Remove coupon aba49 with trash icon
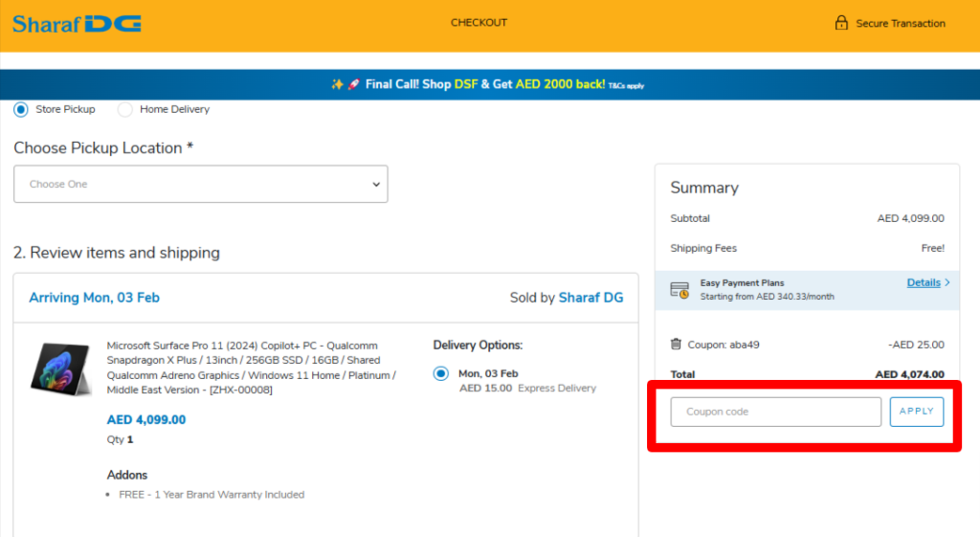This screenshot has width=980, height=537. pos(676,344)
